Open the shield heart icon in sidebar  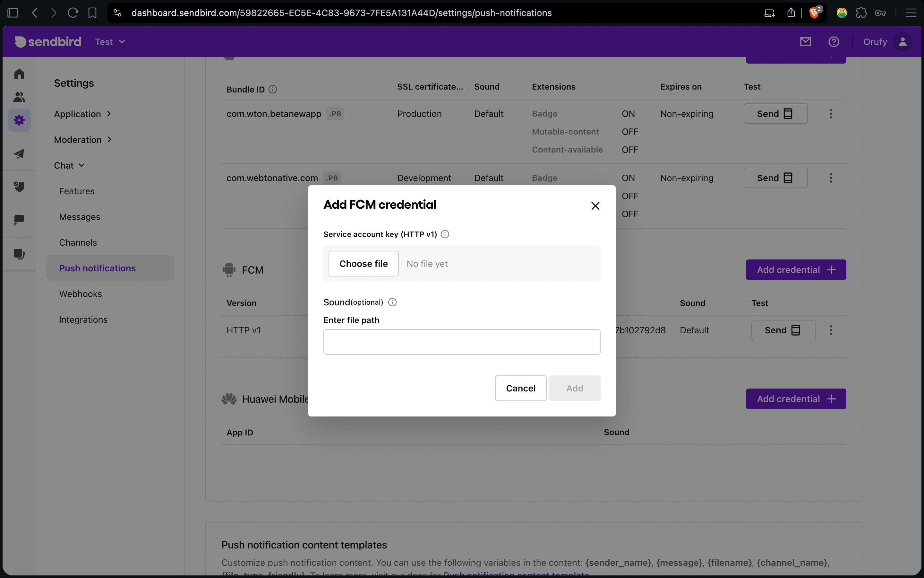pyautogui.click(x=19, y=187)
